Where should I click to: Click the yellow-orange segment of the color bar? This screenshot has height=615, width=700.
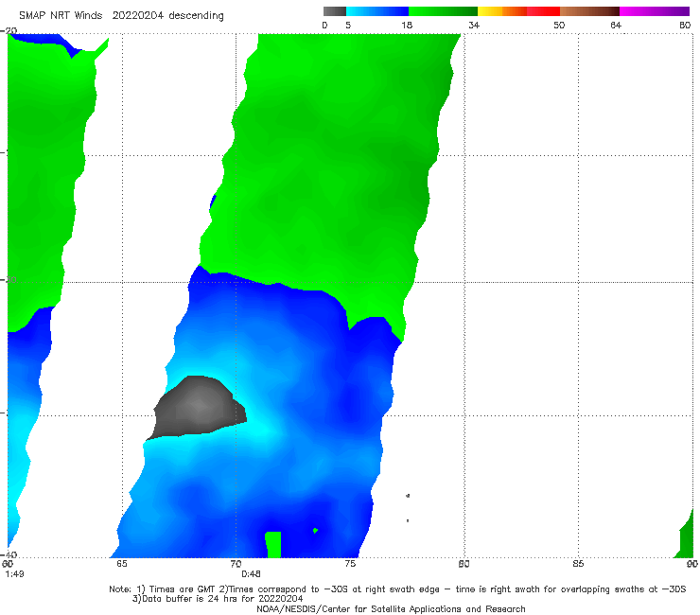tap(502, 11)
